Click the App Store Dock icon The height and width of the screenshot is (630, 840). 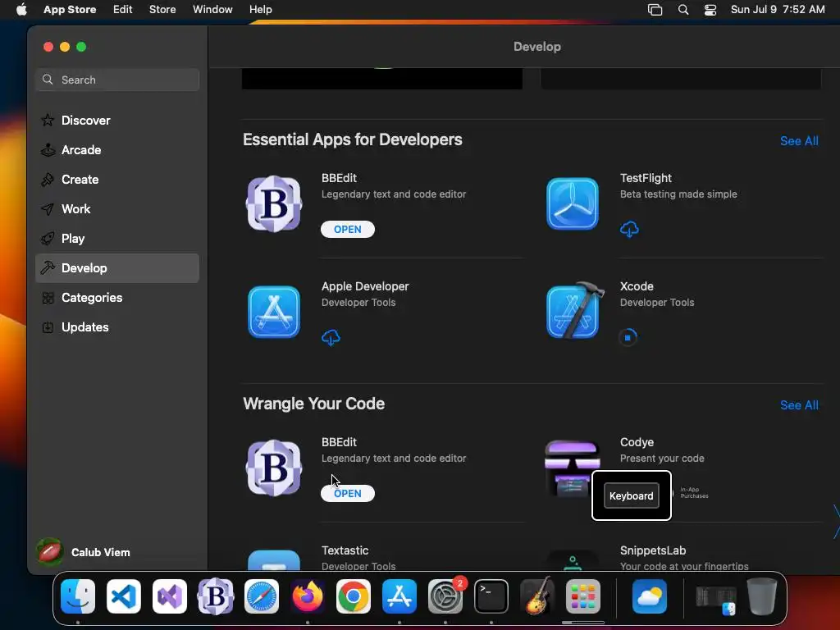(x=399, y=596)
